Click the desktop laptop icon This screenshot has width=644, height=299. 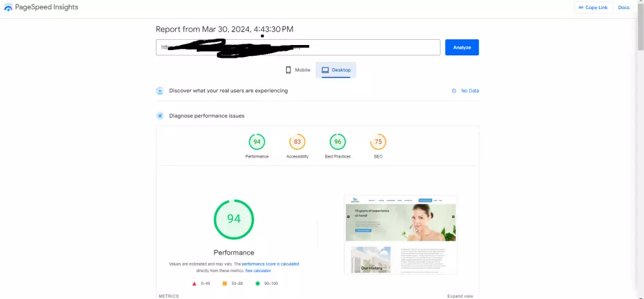[x=325, y=70]
